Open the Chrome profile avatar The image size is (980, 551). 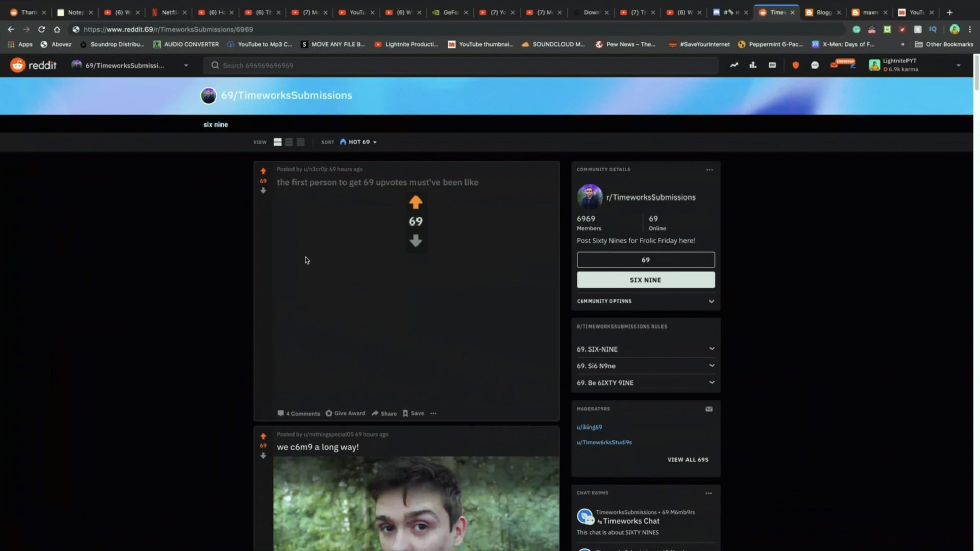954,29
